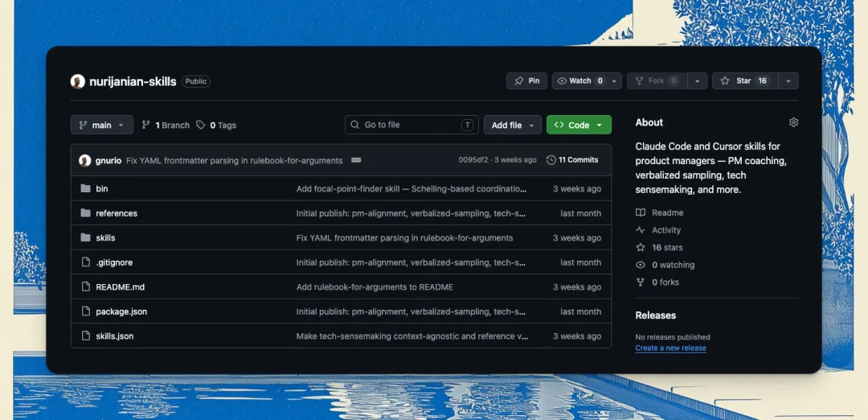Open the Watch notifications dropdown

614,81
